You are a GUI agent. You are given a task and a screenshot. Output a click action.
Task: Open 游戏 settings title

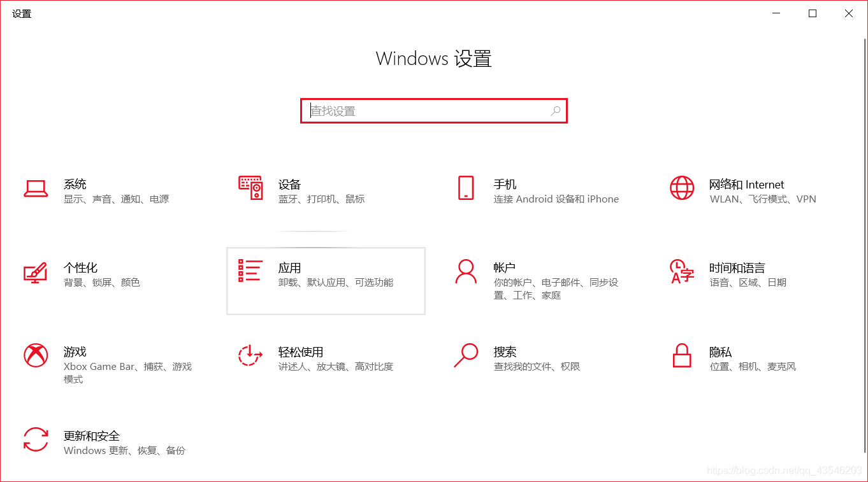[75, 352]
